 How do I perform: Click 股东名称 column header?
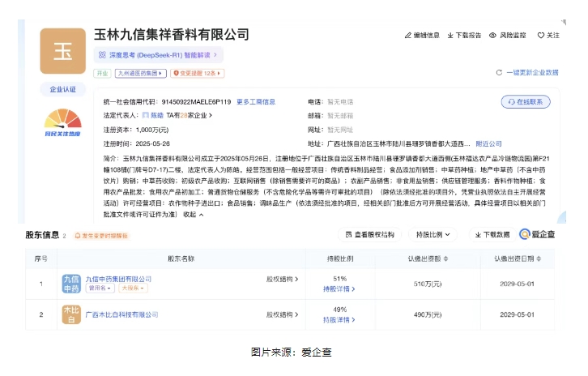click(x=181, y=258)
